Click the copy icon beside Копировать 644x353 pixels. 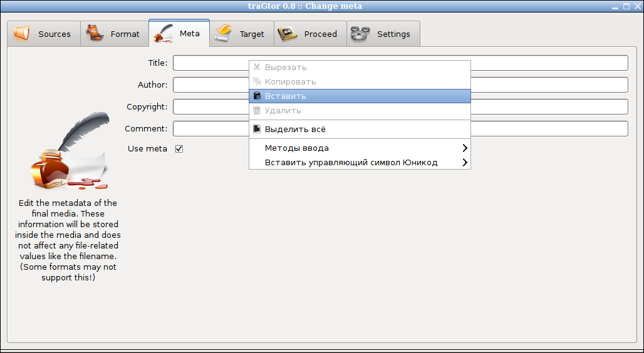[x=257, y=81]
